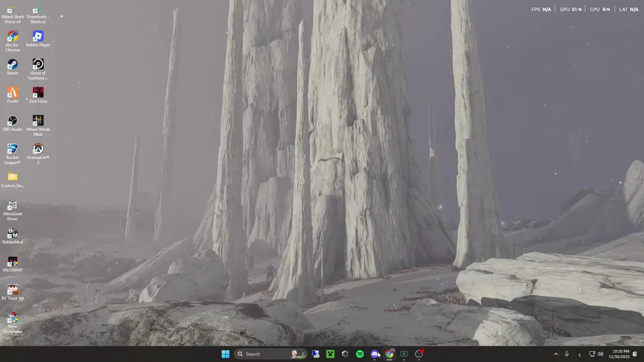This screenshot has width=644, height=362.
Task: Open the gray cube app in taskbar
Action: 345,354
